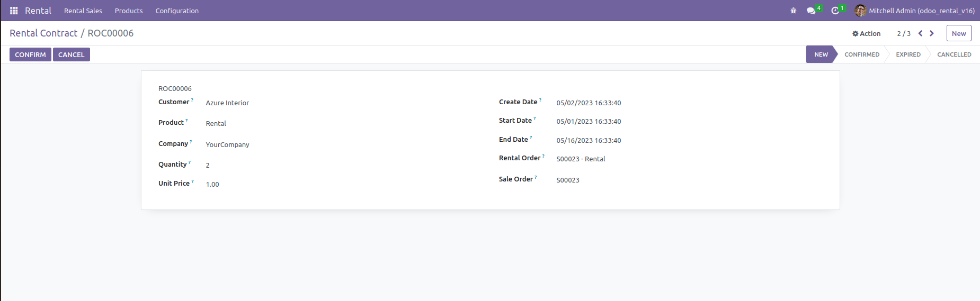Open the Sale Order S00023 value
The width and height of the screenshot is (980, 301).
point(568,180)
